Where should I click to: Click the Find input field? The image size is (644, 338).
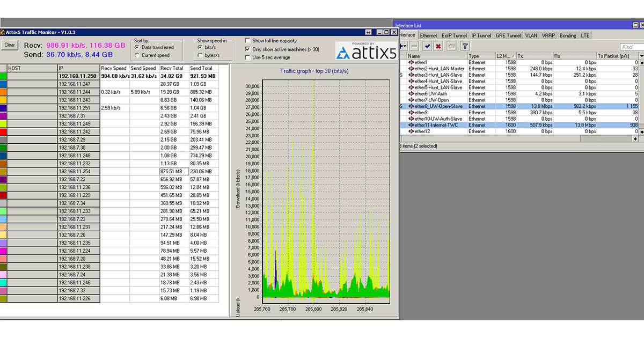pyautogui.click(x=632, y=47)
